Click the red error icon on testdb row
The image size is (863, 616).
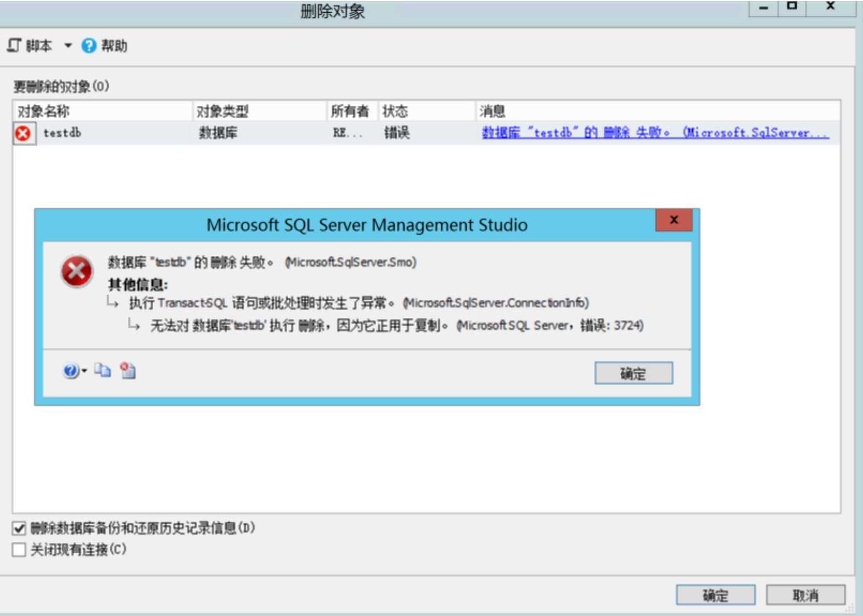24,133
